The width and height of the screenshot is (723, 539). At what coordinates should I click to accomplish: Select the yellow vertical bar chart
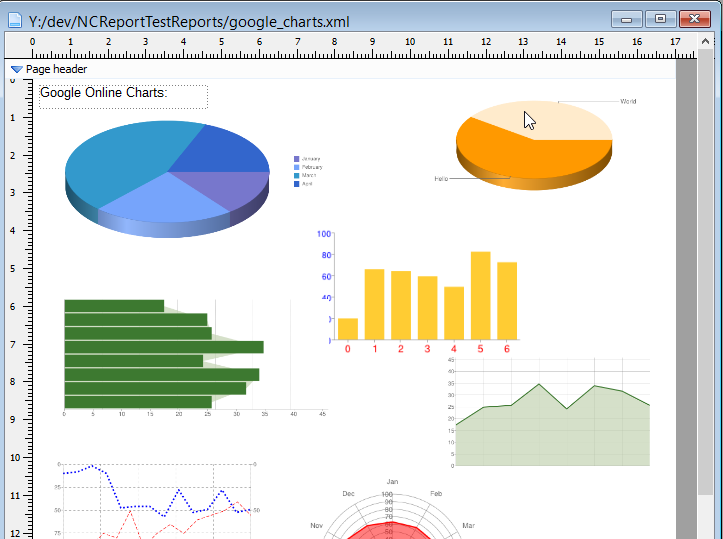coord(419,292)
